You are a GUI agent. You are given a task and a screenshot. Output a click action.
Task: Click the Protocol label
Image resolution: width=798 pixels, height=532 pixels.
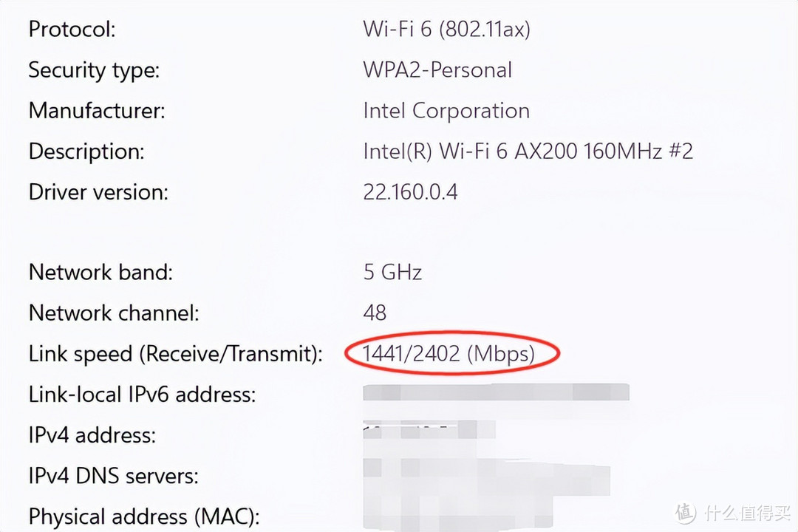point(72,29)
